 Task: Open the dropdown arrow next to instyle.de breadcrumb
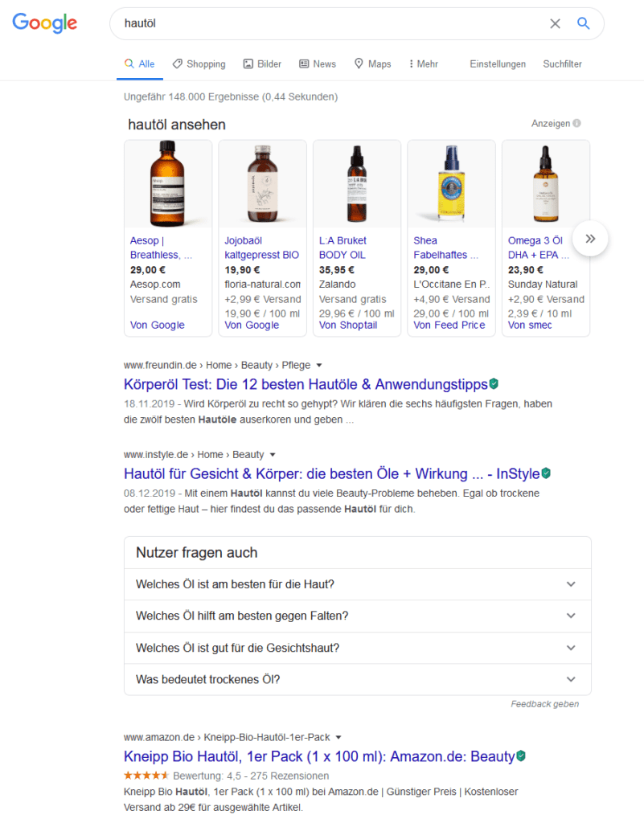(x=273, y=455)
